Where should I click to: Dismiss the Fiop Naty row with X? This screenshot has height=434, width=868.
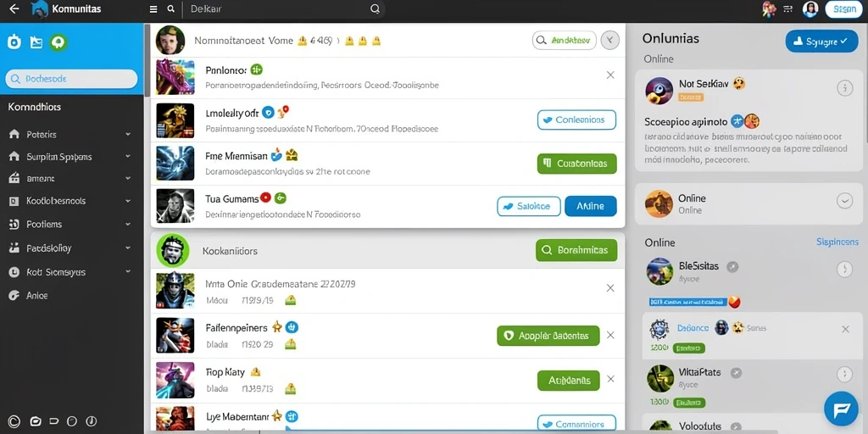tap(610, 379)
